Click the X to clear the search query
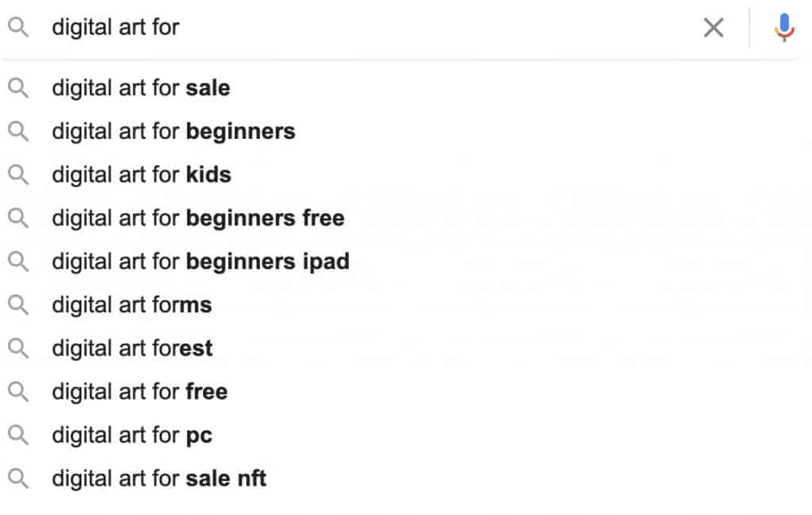This screenshot has width=812, height=515. click(713, 27)
